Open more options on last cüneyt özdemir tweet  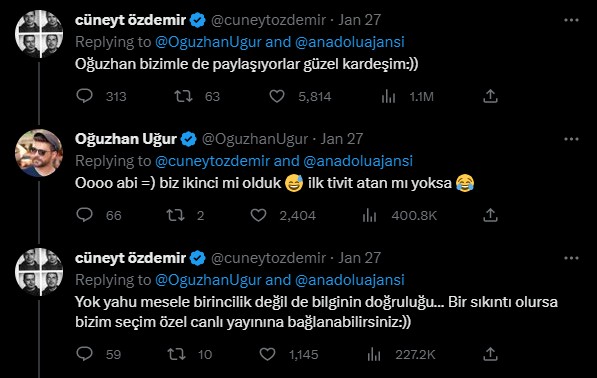coord(571,258)
